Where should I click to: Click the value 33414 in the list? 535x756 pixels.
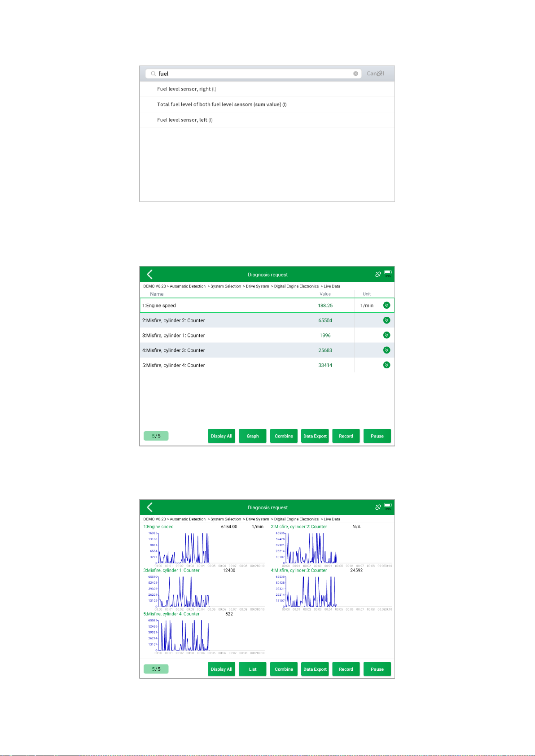(x=325, y=365)
